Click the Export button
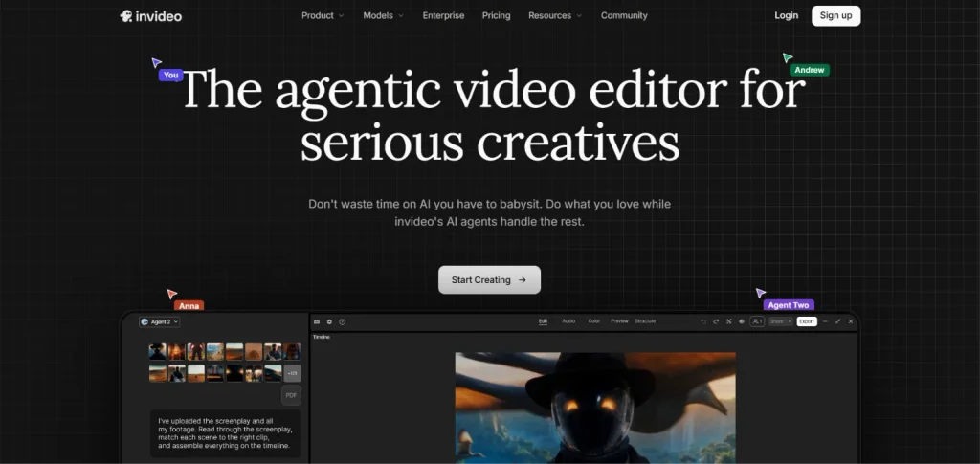980x464 pixels. tap(807, 321)
